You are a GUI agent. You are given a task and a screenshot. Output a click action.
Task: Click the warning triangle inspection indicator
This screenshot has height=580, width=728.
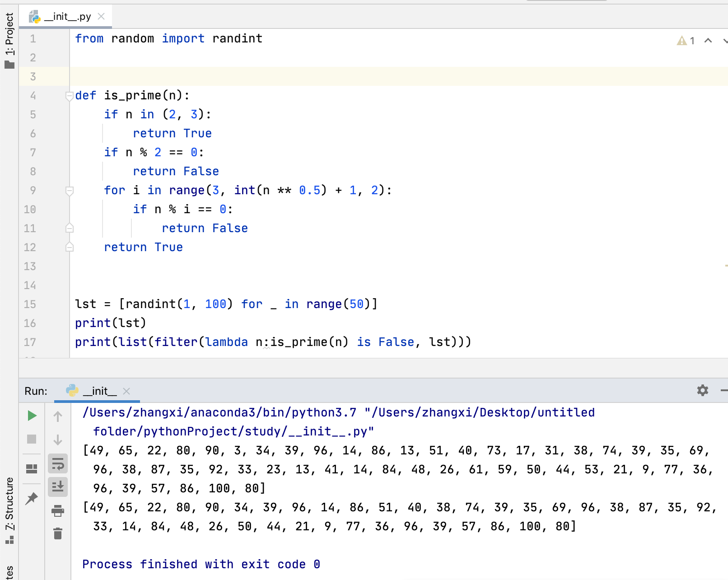tap(682, 41)
